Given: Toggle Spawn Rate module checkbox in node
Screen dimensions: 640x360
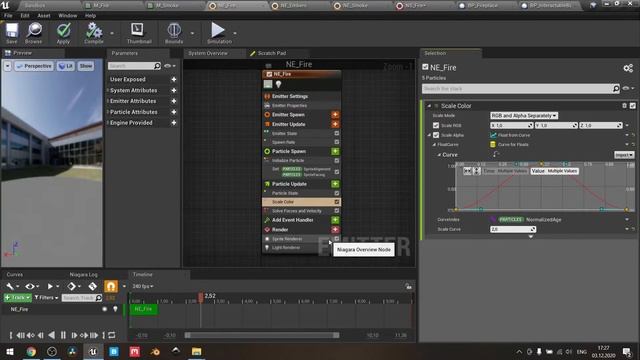Looking at the screenshot, I should click(337, 142).
